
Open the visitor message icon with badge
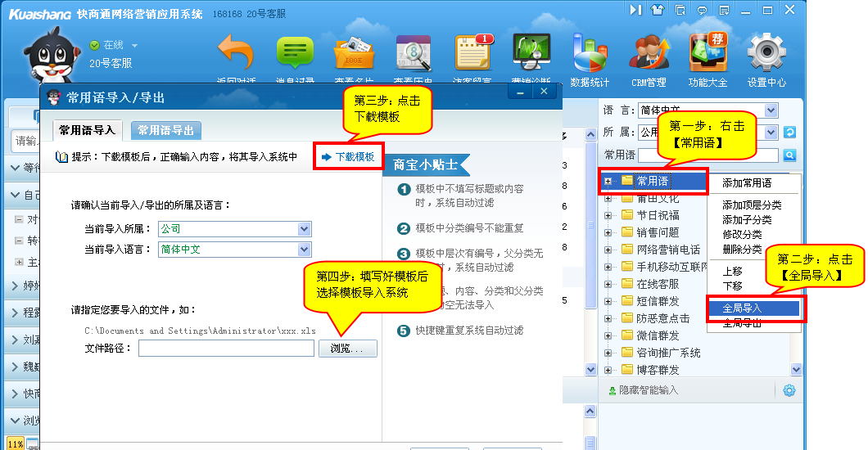[472, 54]
